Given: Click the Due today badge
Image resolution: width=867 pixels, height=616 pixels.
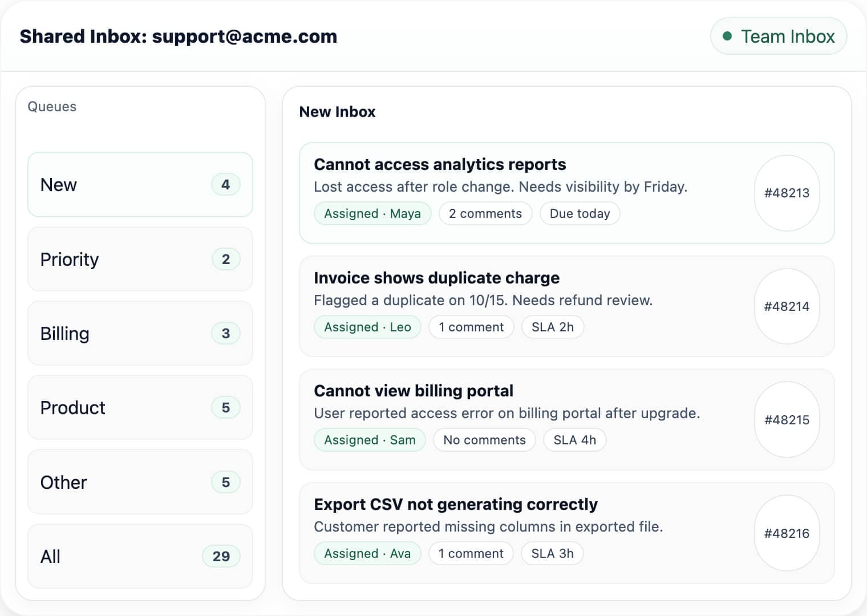Looking at the screenshot, I should coord(580,213).
